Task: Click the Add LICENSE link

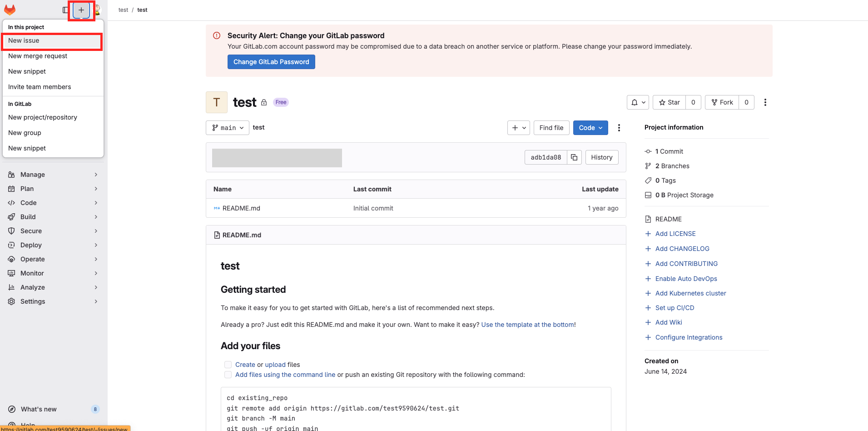Action: [675, 234]
